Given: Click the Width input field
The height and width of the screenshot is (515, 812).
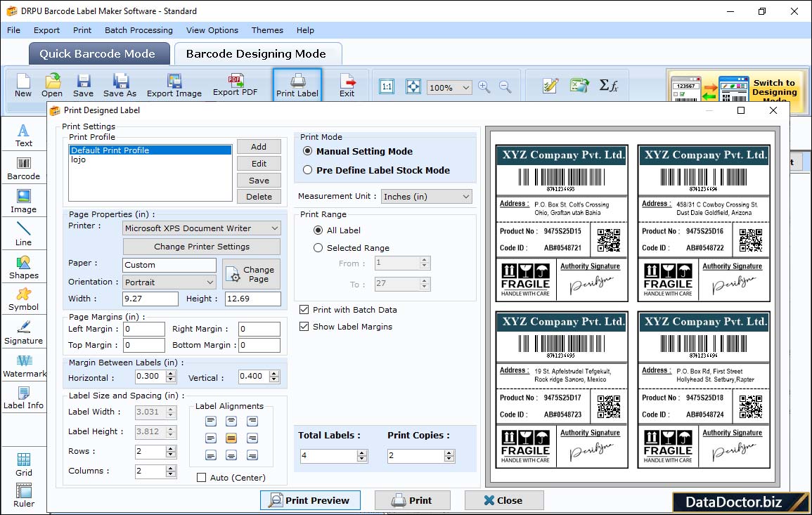Looking at the screenshot, I should coord(150,299).
